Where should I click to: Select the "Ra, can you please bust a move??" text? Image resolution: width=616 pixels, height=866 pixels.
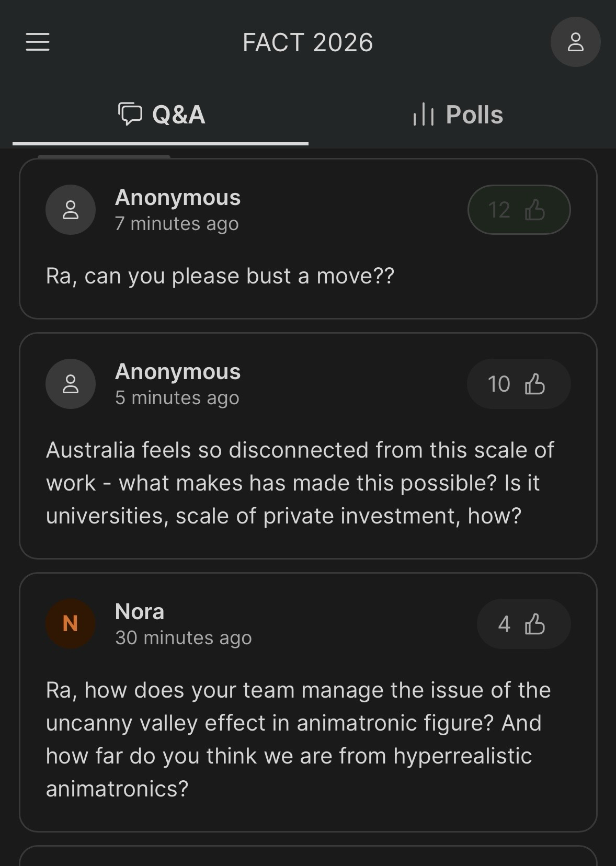tap(220, 276)
